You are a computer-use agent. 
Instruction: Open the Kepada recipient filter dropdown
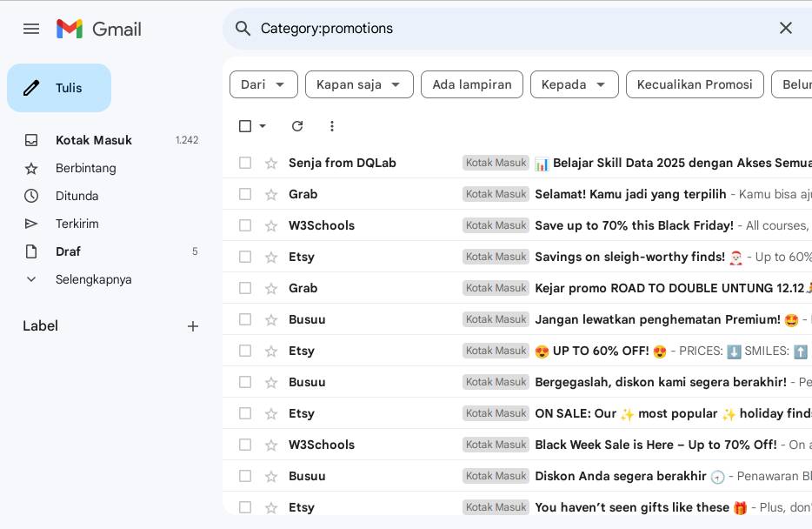[575, 84]
